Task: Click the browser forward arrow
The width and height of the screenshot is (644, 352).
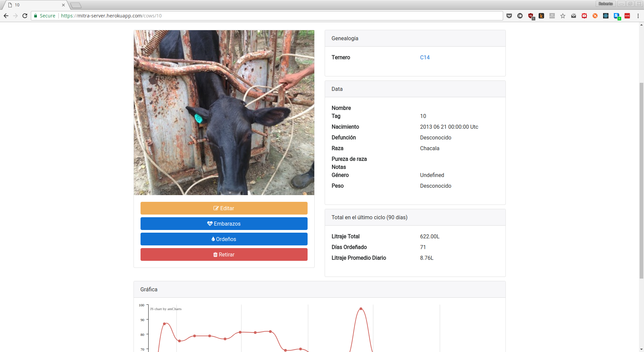Action: point(15,16)
